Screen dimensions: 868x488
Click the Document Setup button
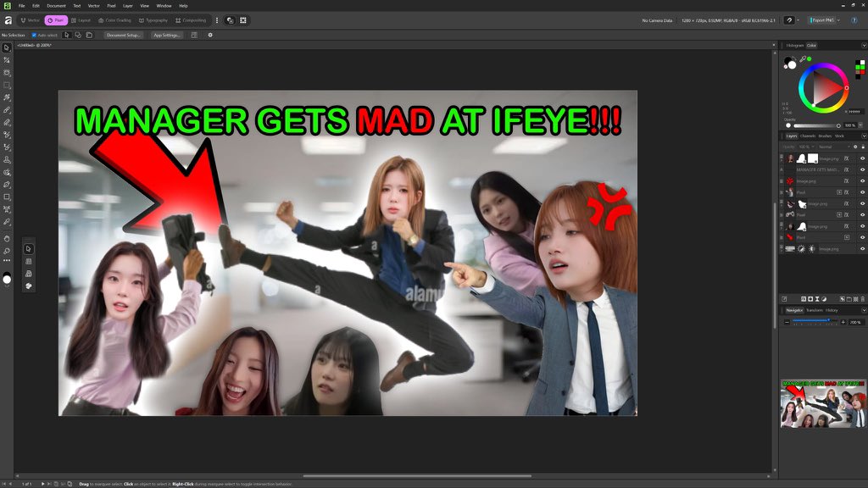coord(124,35)
